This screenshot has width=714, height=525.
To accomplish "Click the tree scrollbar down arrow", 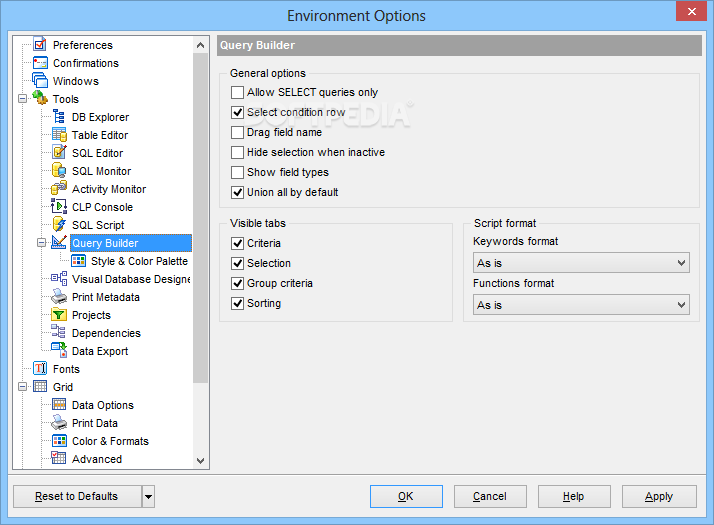I will (x=200, y=460).
